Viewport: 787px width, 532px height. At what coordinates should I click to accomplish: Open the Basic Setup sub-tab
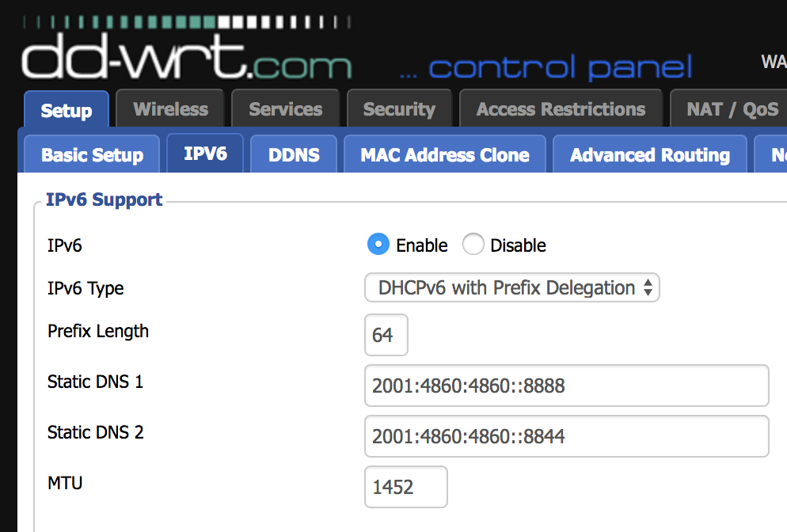pyautogui.click(x=92, y=154)
